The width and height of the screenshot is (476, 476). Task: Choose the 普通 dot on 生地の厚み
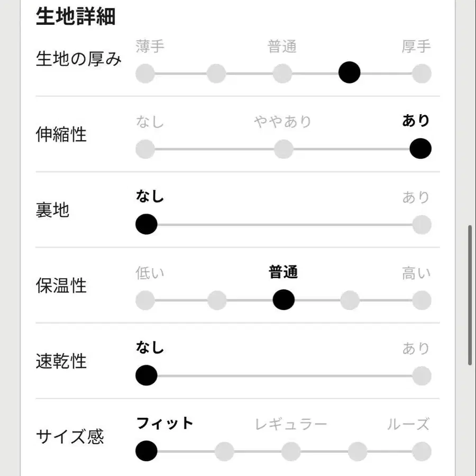[x=283, y=73]
